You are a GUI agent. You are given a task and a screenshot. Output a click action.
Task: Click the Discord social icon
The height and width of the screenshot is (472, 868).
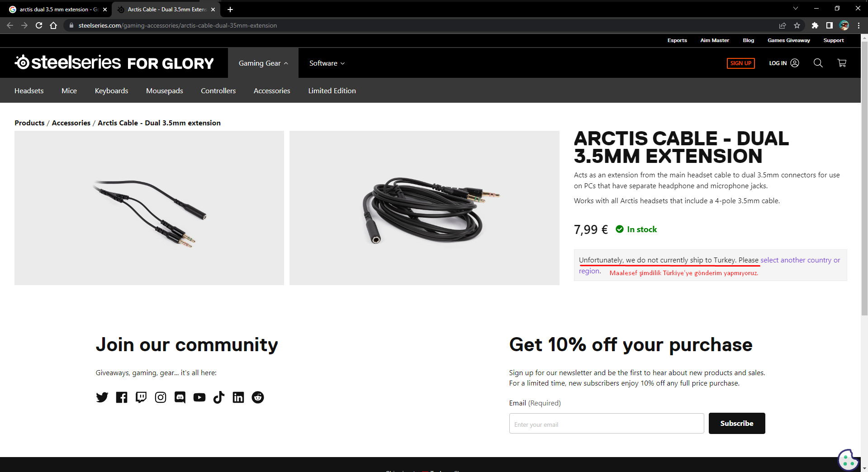(x=180, y=397)
